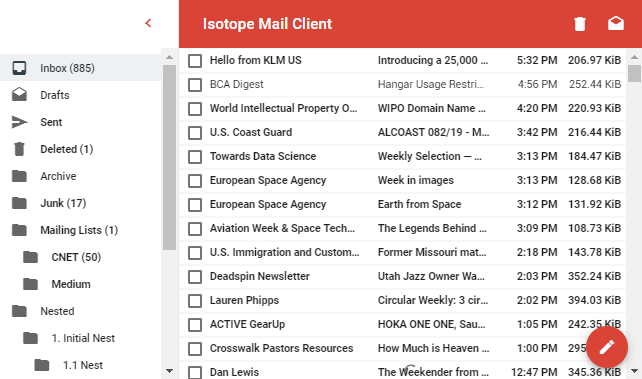Open the WIPO Domain Name email subject

432,108
